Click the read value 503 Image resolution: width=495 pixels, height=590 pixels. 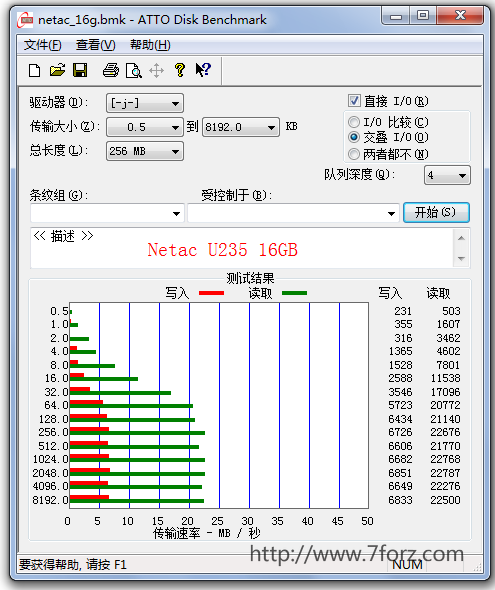point(451,311)
